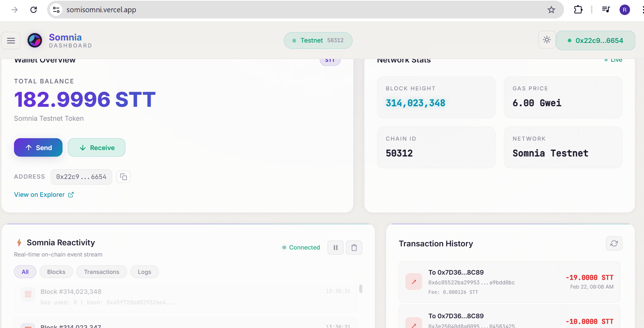Screen dimensions: 644x328
Task: Refresh the Transaction History
Action: (x=614, y=243)
